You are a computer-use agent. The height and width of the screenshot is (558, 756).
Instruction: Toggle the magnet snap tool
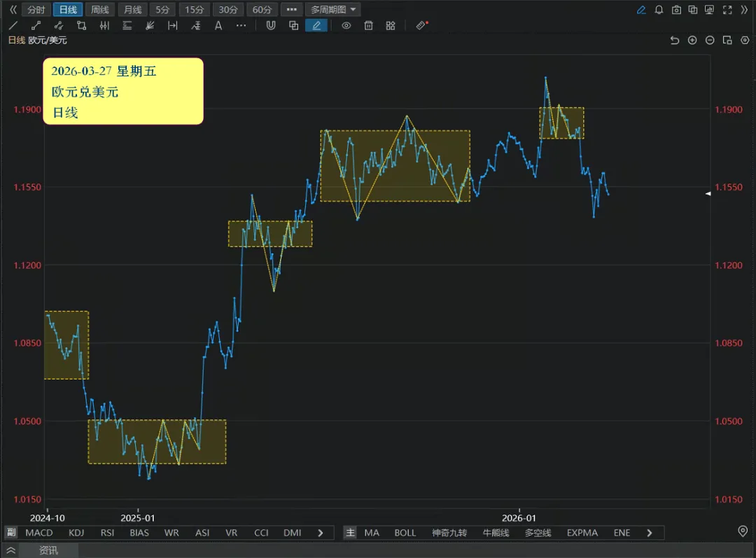(271, 26)
